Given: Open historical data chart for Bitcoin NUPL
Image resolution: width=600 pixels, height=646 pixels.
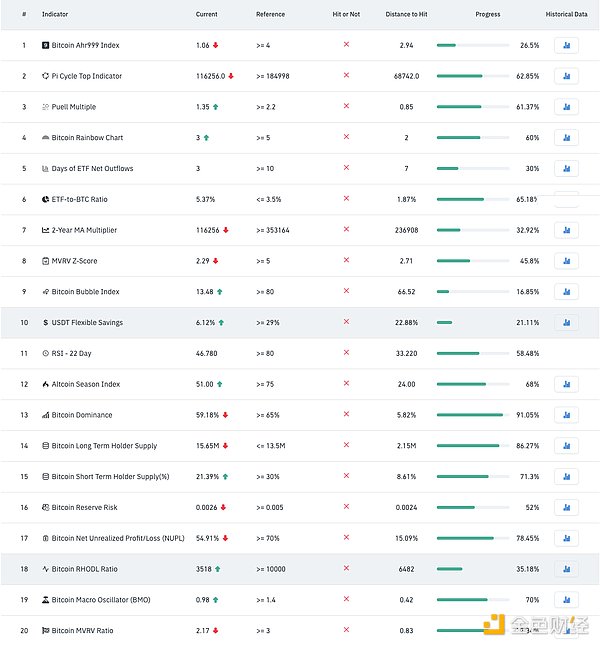Looking at the screenshot, I should [x=566, y=538].
